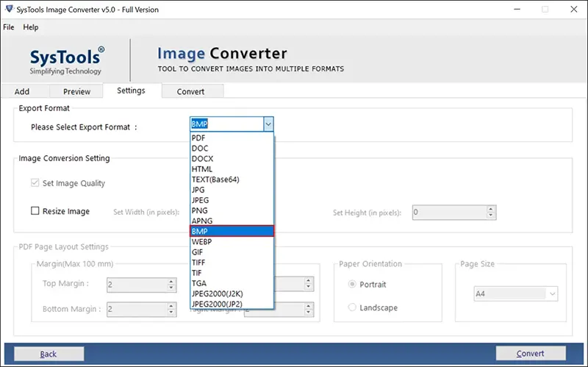588x367 pixels.
Task: Click the Set Height pixels field
Action: pyautogui.click(x=450, y=213)
